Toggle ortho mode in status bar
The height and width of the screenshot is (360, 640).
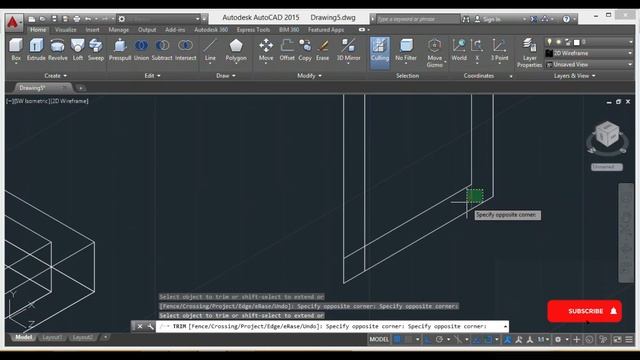click(427, 340)
